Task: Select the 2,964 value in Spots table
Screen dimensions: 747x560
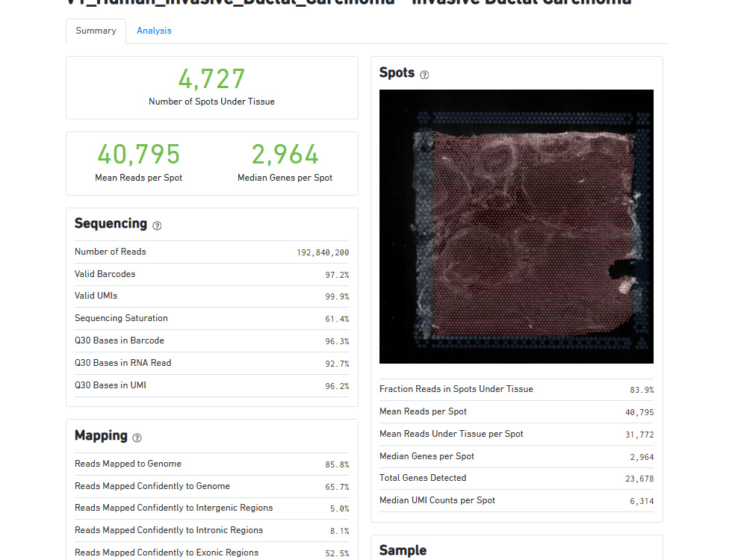Action: [642, 457]
